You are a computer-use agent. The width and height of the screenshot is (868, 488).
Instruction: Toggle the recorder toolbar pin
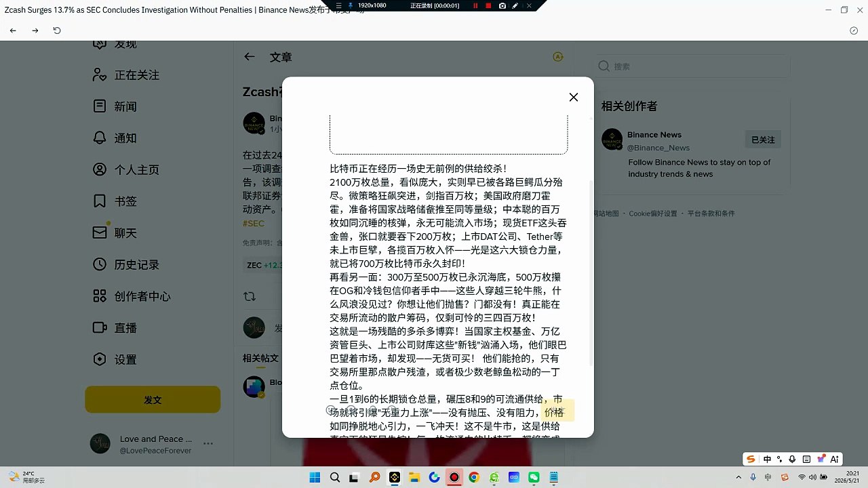click(x=351, y=5)
